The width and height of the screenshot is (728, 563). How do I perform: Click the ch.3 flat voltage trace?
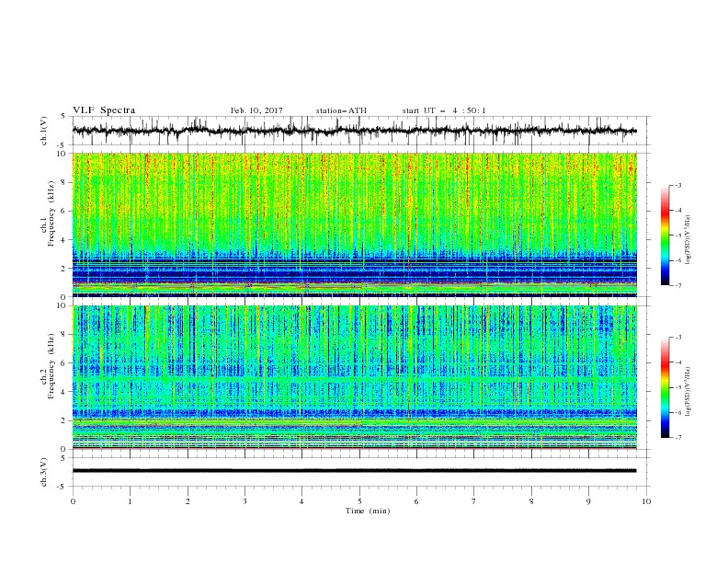(x=354, y=471)
